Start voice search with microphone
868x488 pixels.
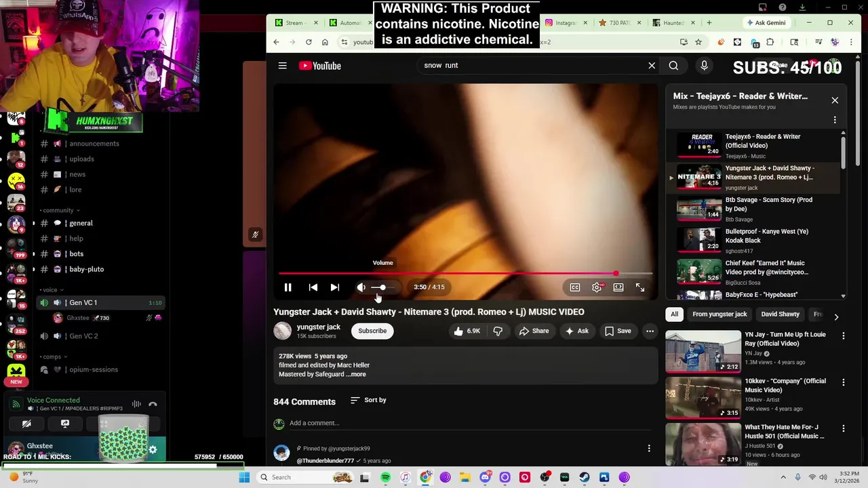tap(704, 66)
